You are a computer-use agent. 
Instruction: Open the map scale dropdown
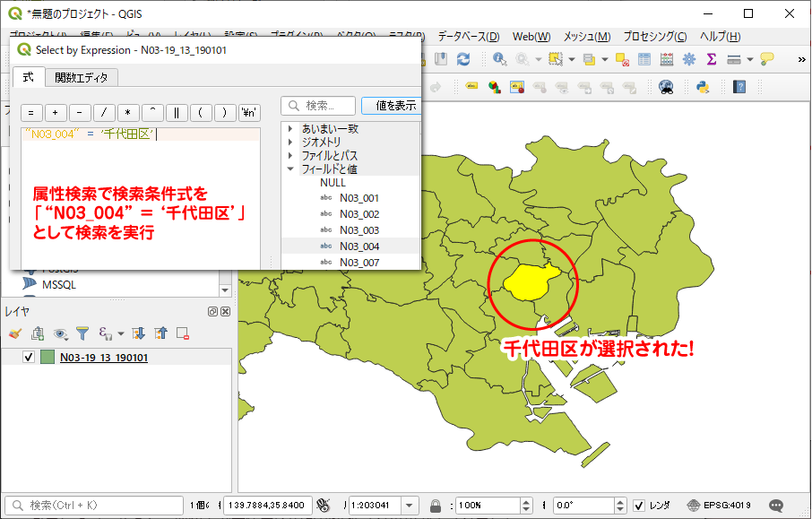[x=410, y=505]
